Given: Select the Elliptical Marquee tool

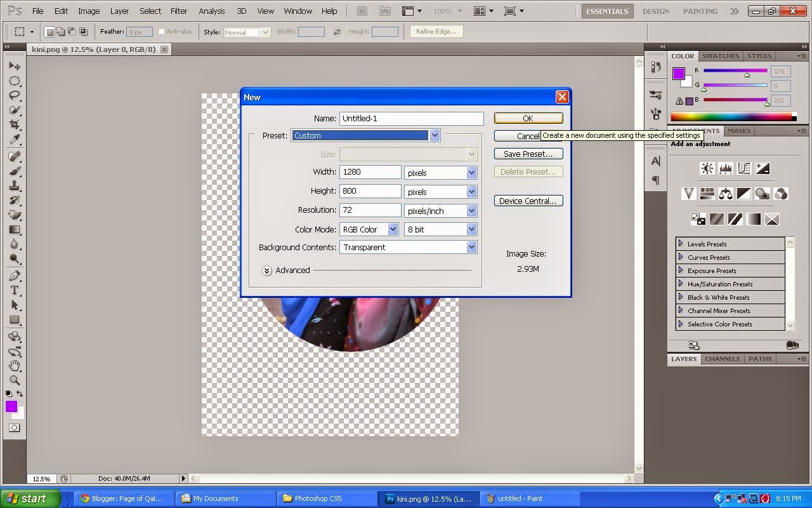Looking at the screenshot, I should click(x=15, y=81).
